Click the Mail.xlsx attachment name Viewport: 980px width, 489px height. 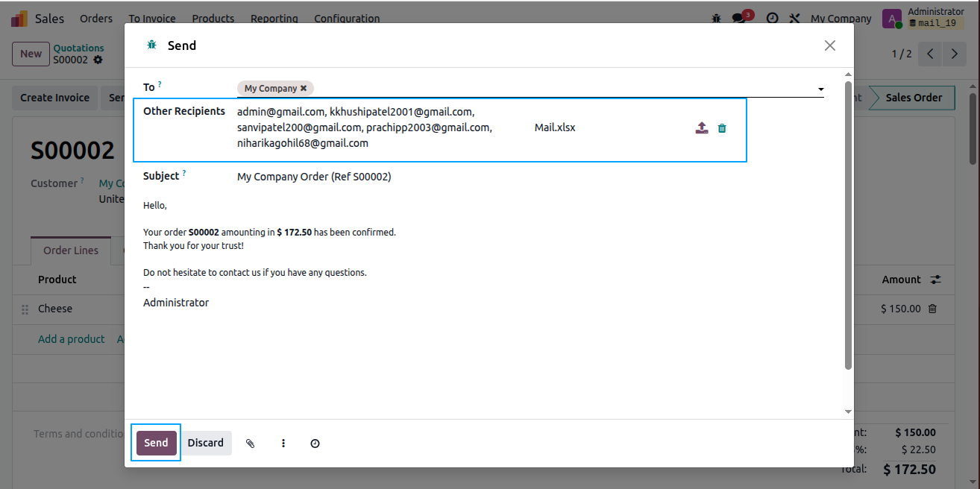(x=555, y=127)
